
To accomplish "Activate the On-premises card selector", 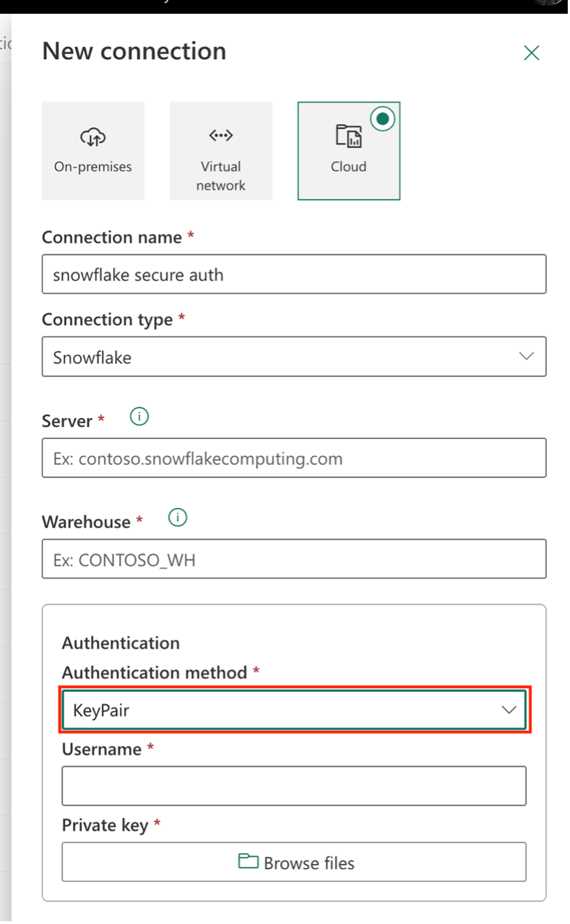I will click(x=93, y=151).
